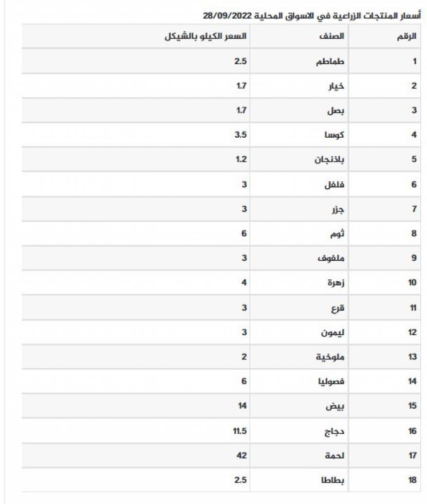Click the السعر الكيلو بالشيكل column header
Viewport: 427px width, 504px height.
205,36
